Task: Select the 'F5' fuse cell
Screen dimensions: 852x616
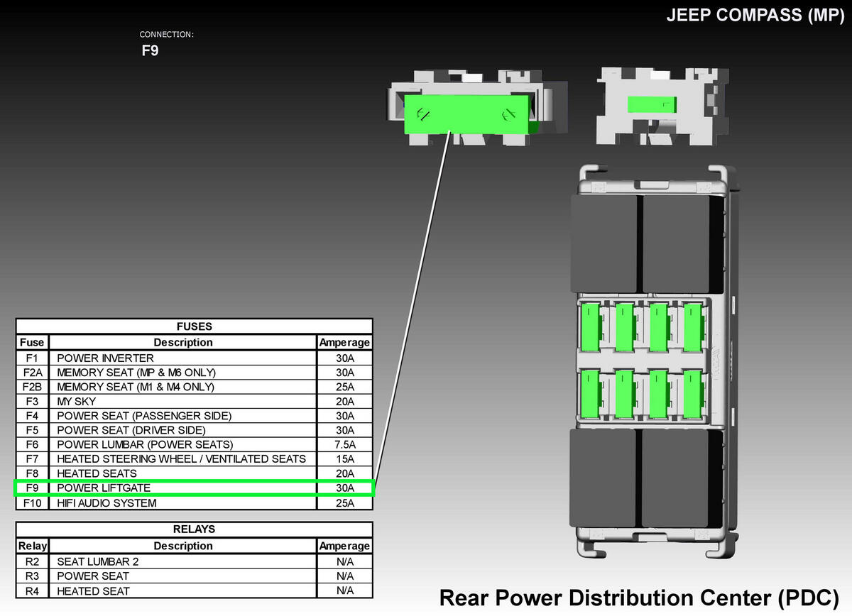Action: click(32, 430)
